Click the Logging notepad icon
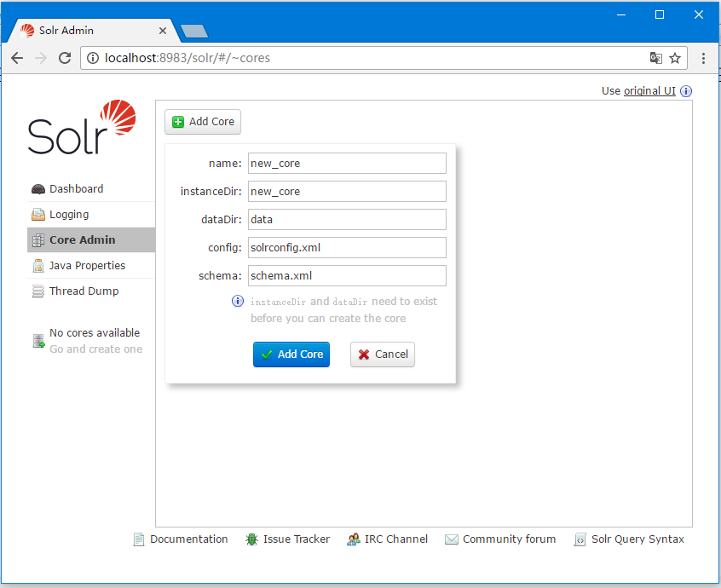Viewport: 721px width, 588px height. 37,215
